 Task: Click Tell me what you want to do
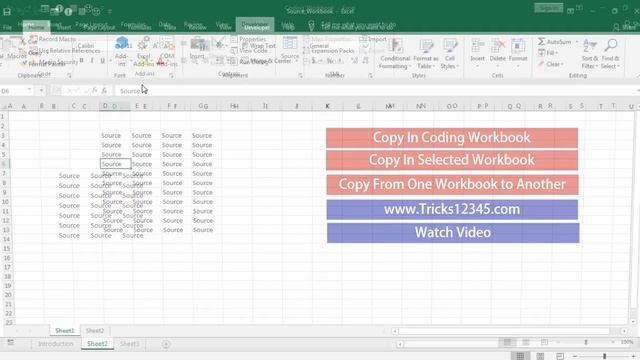359,27
